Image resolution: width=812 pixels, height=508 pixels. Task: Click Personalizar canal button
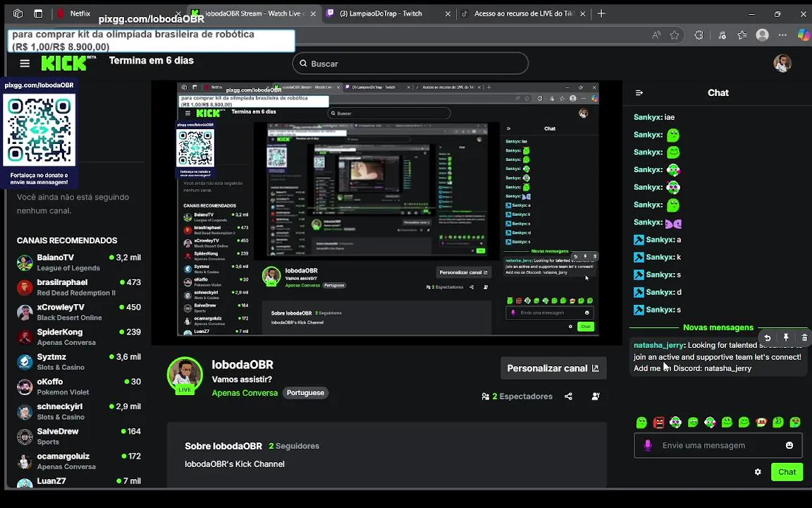(x=553, y=368)
